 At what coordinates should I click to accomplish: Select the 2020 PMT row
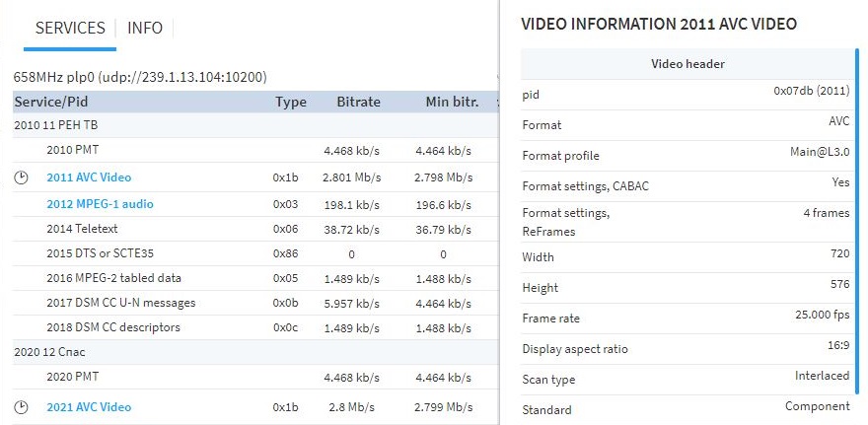pyautogui.click(x=72, y=377)
